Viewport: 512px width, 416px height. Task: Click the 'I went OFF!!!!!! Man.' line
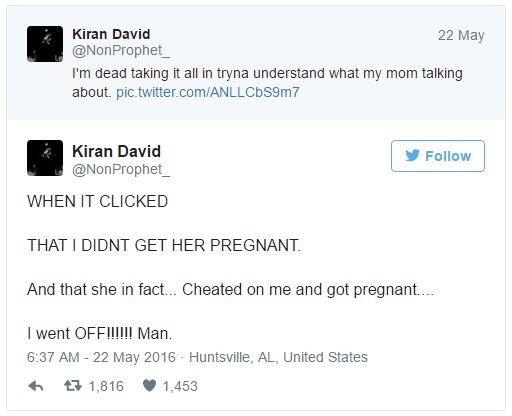click(100, 333)
